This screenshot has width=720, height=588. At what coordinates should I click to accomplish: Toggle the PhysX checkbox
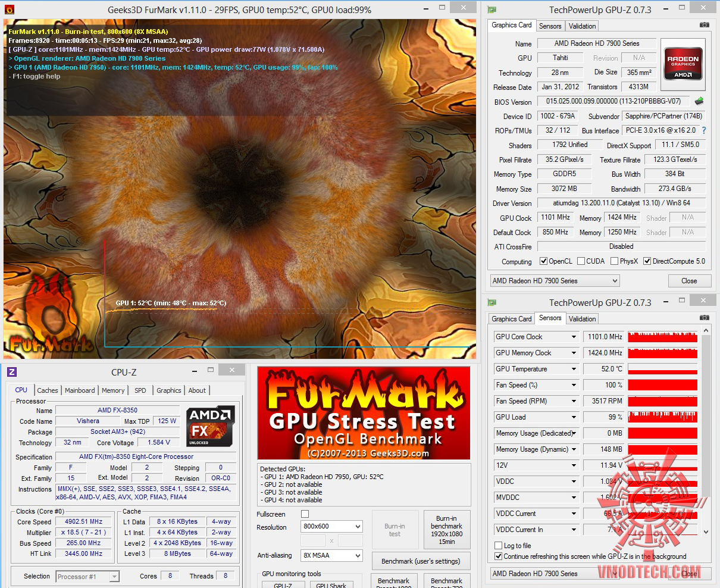click(x=614, y=261)
